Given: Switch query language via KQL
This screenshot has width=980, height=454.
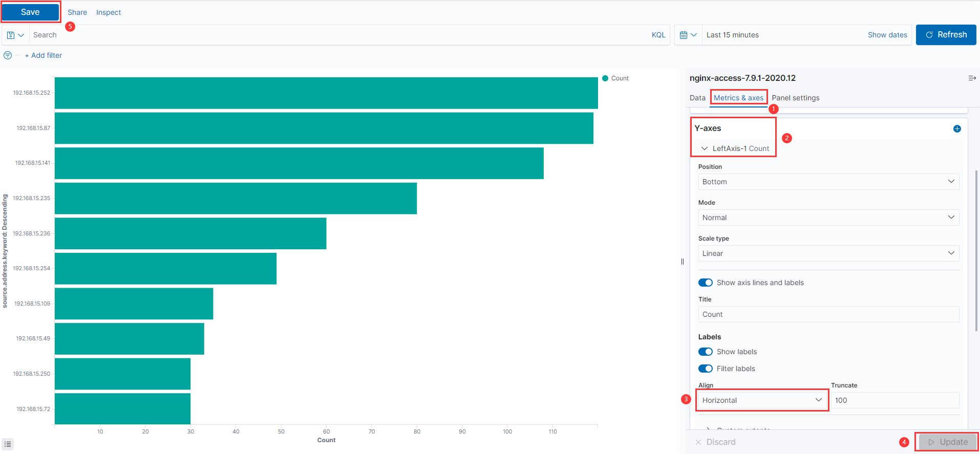Looking at the screenshot, I should point(658,35).
